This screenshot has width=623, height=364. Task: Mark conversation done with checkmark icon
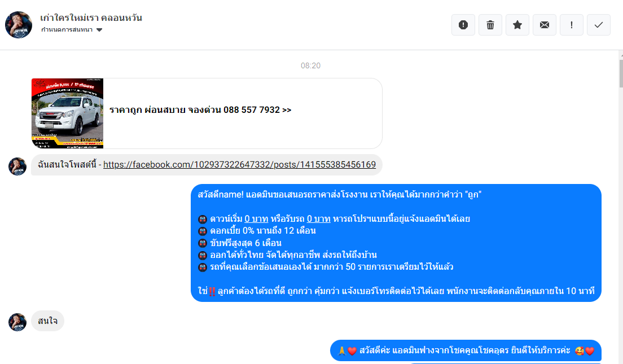pos(598,25)
